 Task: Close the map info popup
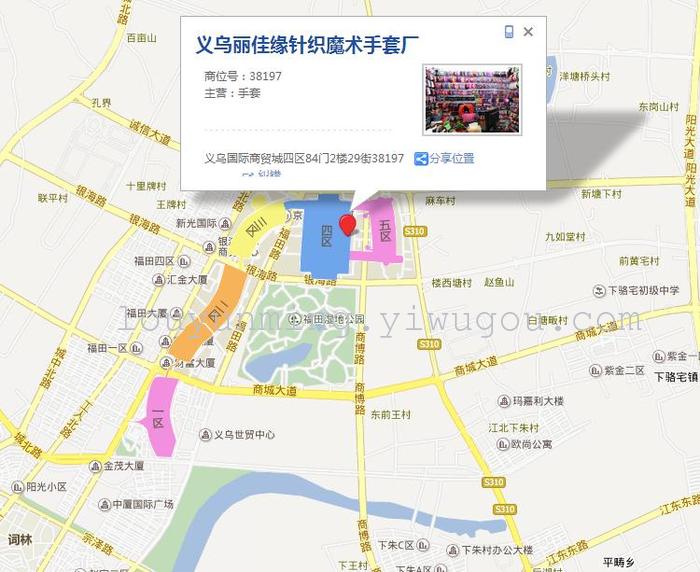coord(528,32)
